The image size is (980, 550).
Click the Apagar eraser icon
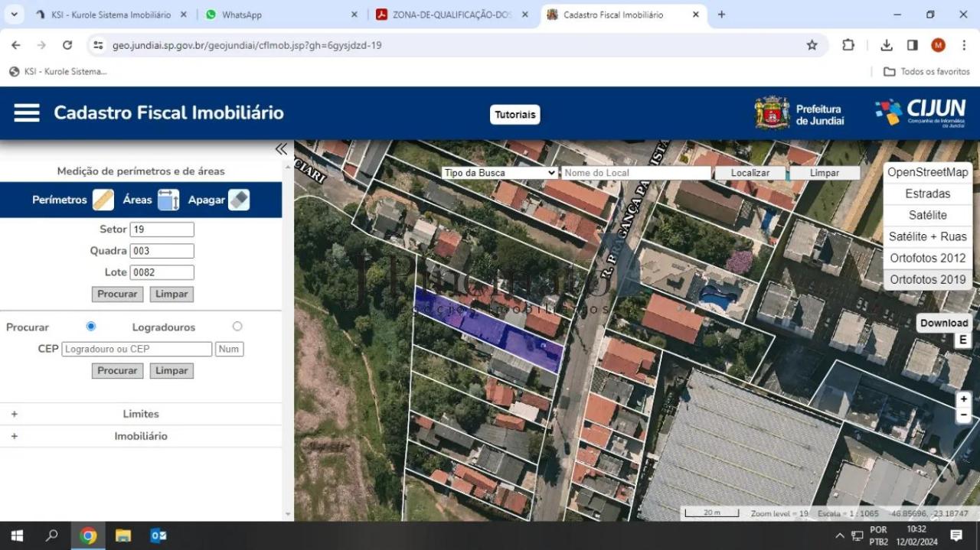click(x=239, y=200)
